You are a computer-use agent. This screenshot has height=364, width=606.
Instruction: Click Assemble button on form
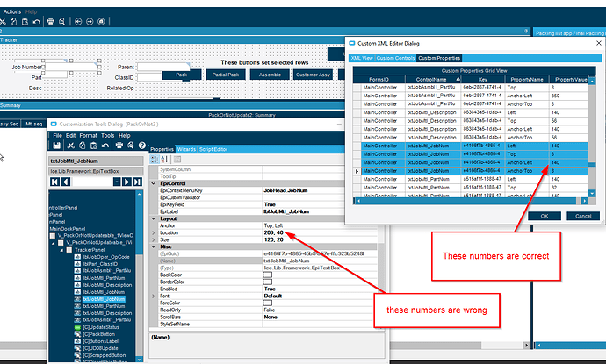pos(270,75)
